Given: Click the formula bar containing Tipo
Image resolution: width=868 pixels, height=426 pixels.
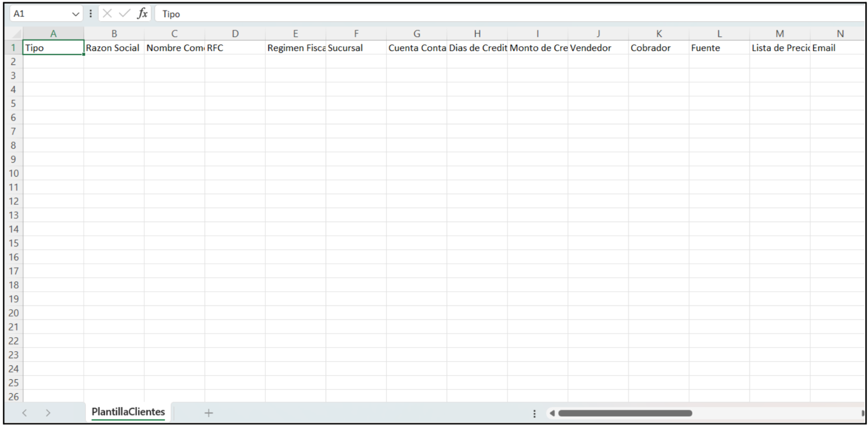Looking at the screenshot, I should [x=509, y=14].
